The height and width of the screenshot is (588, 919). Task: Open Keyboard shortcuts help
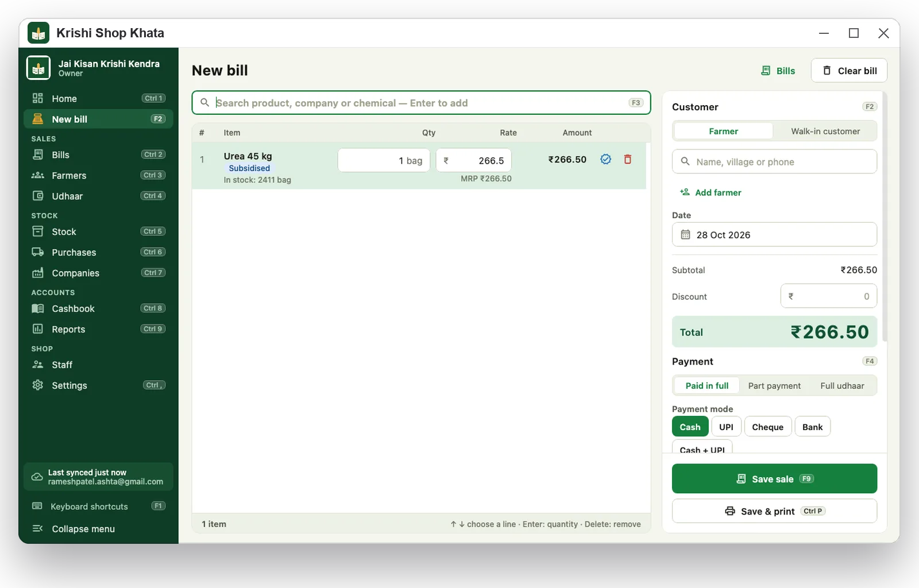pos(98,506)
